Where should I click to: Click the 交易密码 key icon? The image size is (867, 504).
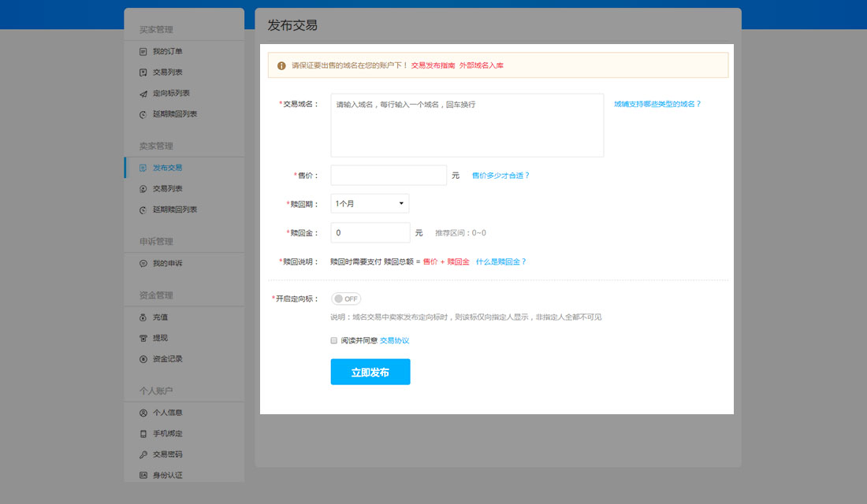tap(143, 454)
